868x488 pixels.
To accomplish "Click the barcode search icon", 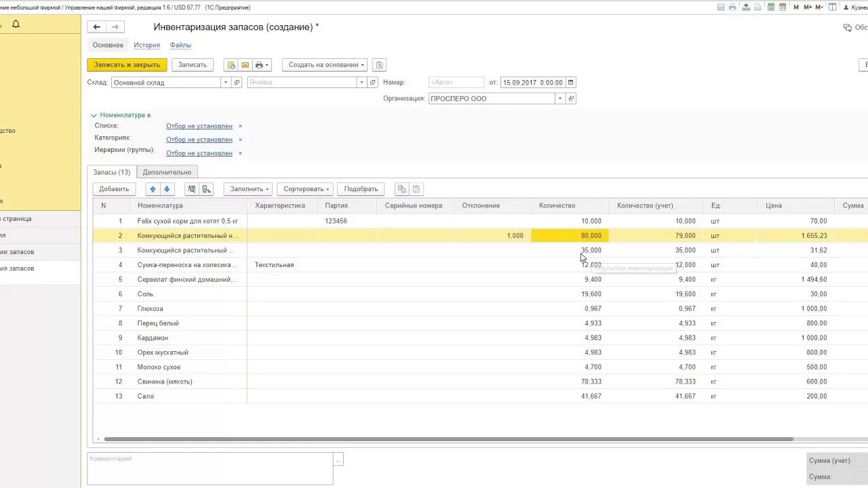I will pyautogui.click(x=192, y=189).
